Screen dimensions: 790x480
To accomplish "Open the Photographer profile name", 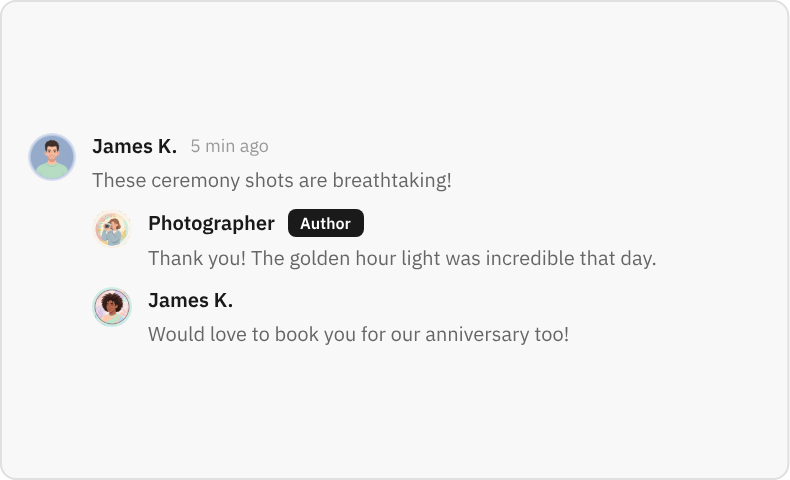I will pos(211,223).
